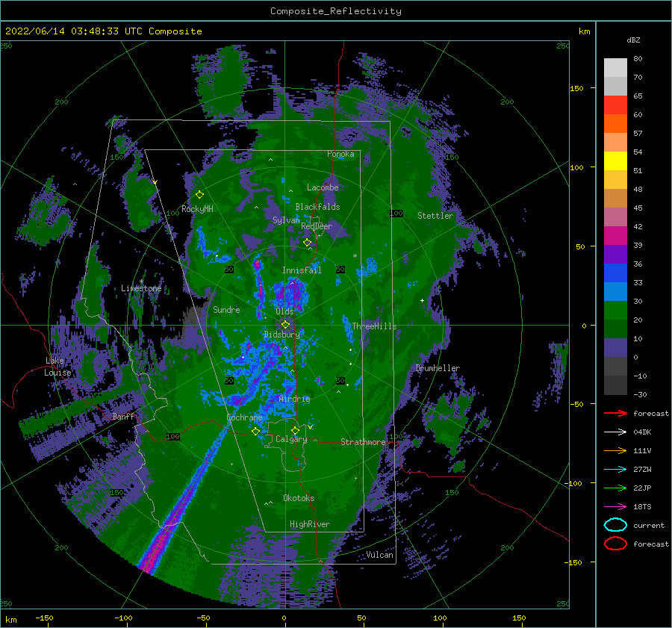This screenshot has width=672, height=628.
Task: Click the yellow diamond marker at RockyMH
Action: click(x=199, y=195)
